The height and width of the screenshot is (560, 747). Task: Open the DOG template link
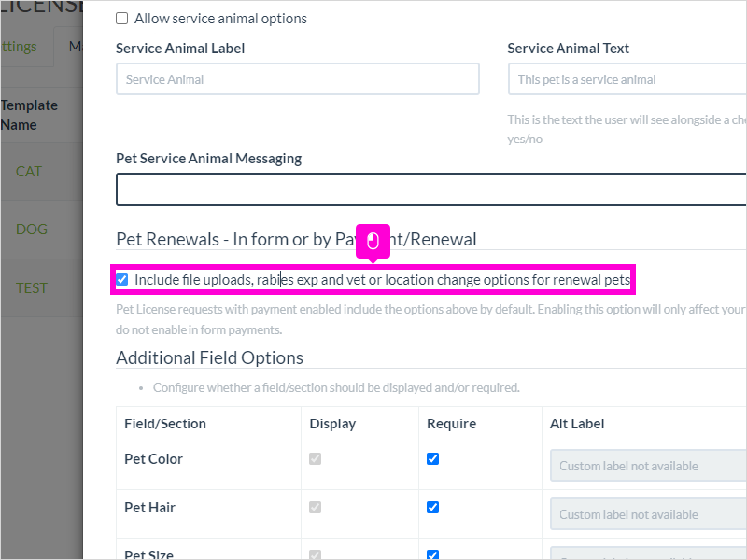click(32, 230)
